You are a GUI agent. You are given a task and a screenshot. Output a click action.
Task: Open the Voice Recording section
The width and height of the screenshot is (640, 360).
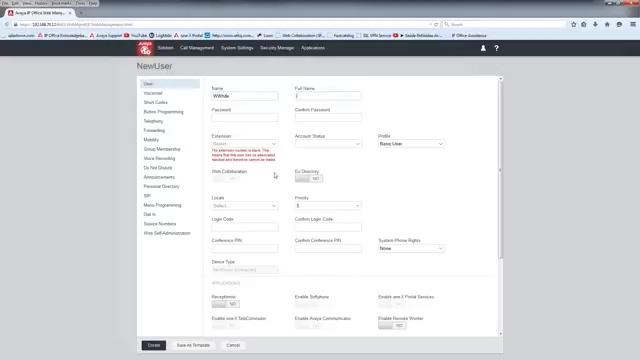pos(159,158)
